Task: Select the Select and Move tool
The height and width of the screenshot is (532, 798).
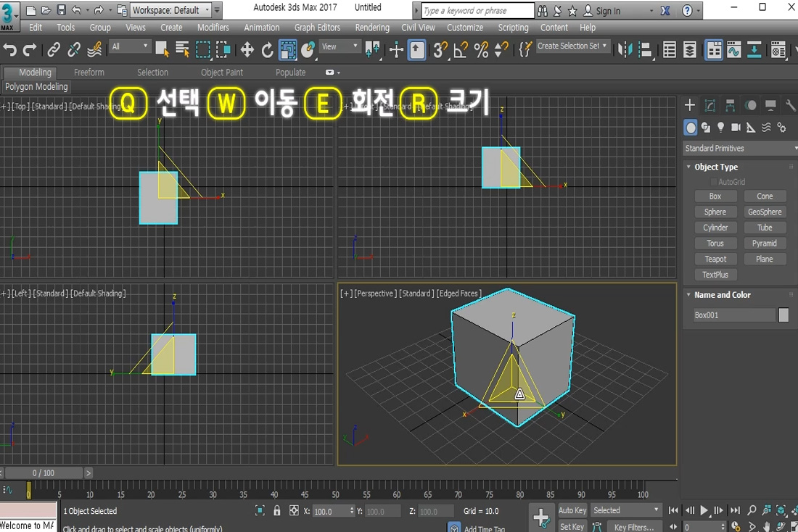Action: coord(247,49)
